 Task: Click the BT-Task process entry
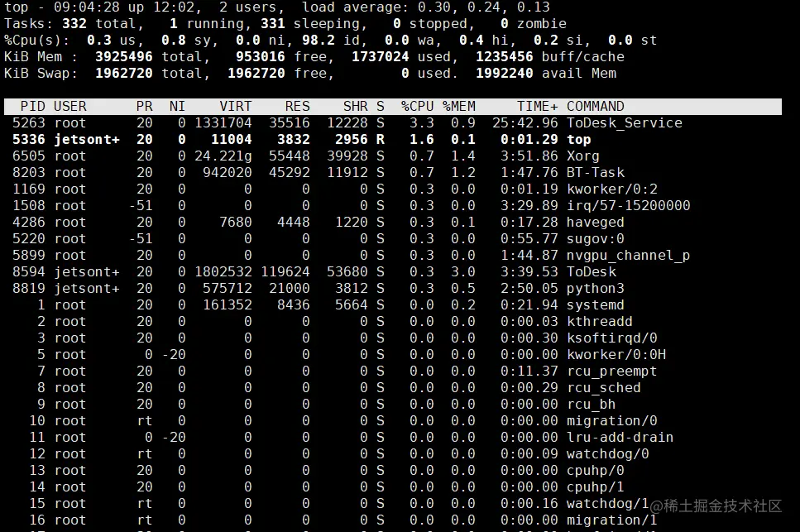coord(596,172)
